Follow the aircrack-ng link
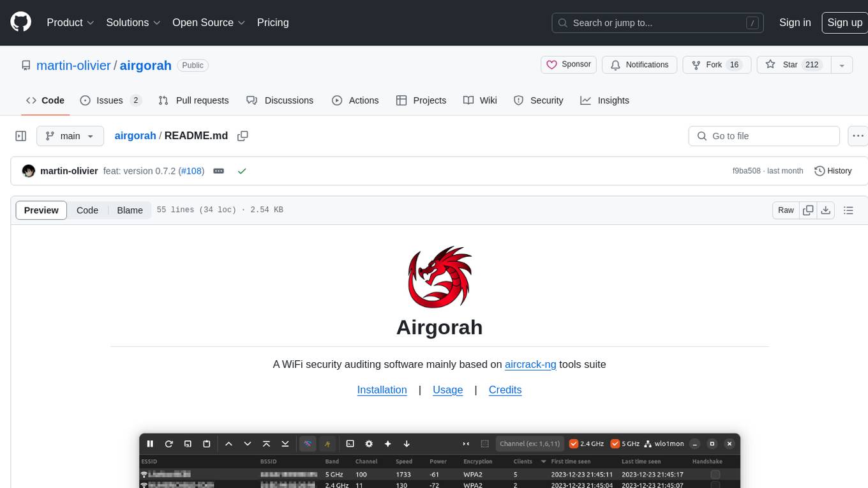 pyautogui.click(x=530, y=365)
